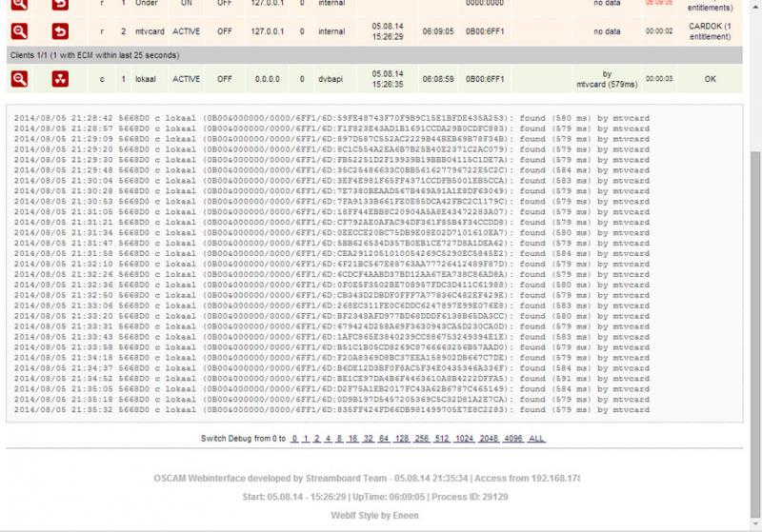Click last log line timestamped 21:35:32
Image resolution: width=762 pixels, height=532 pixels.
click(x=331, y=409)
